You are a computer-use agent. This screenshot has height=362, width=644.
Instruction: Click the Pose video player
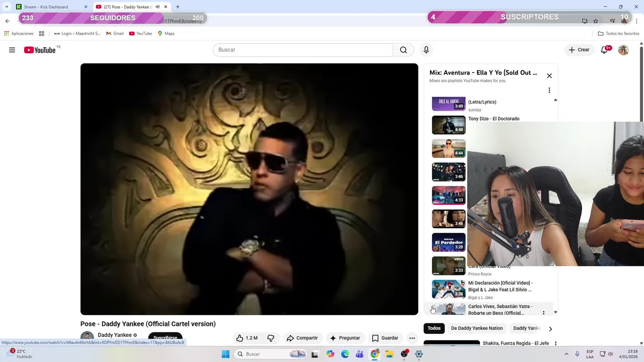pos(249,189)
